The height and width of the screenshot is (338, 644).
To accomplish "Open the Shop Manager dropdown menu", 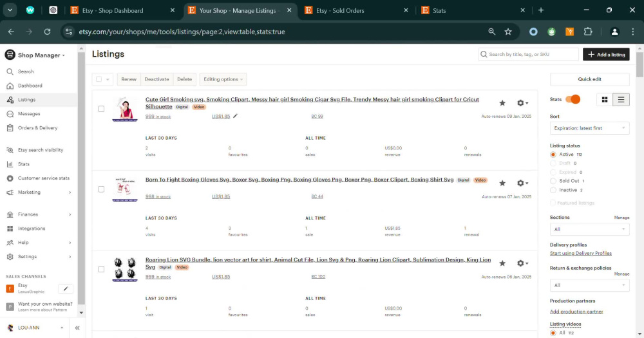I will (35, 55).
